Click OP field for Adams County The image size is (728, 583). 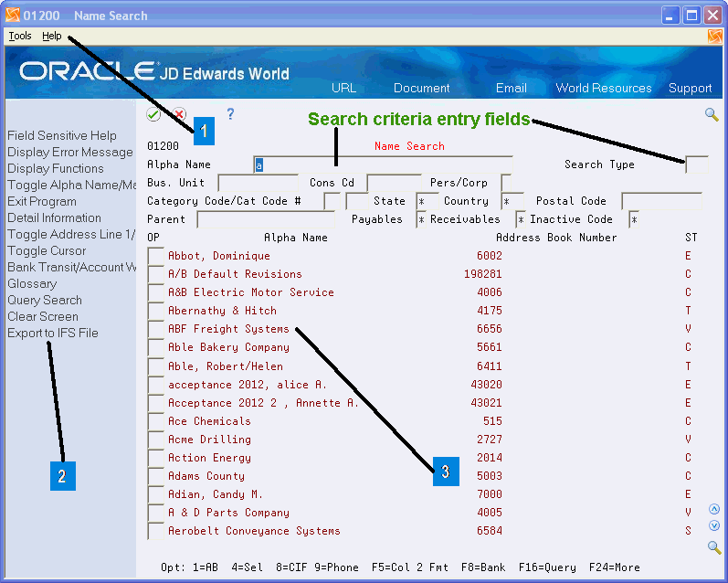tap(155, 476)
